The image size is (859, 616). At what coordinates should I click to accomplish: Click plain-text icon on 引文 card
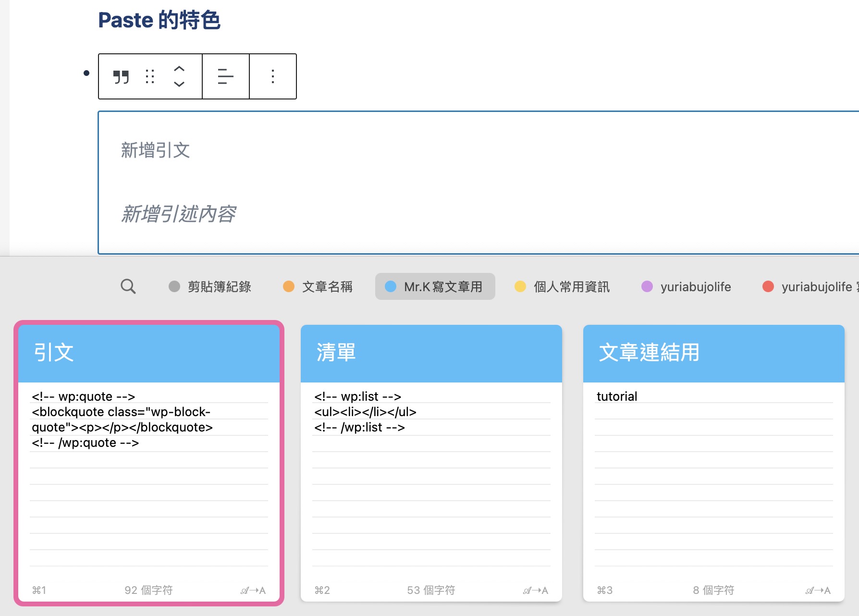253,591
